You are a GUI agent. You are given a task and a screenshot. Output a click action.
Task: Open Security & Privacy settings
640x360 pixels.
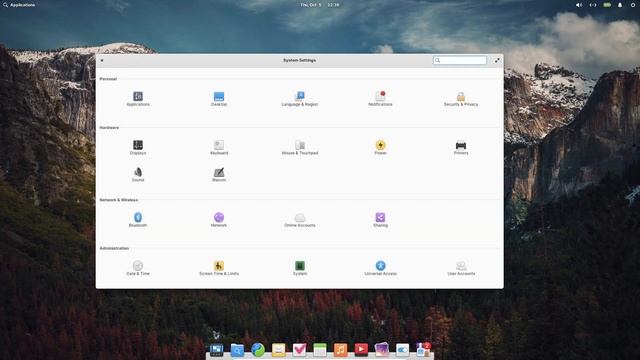[x=461, y=99]
